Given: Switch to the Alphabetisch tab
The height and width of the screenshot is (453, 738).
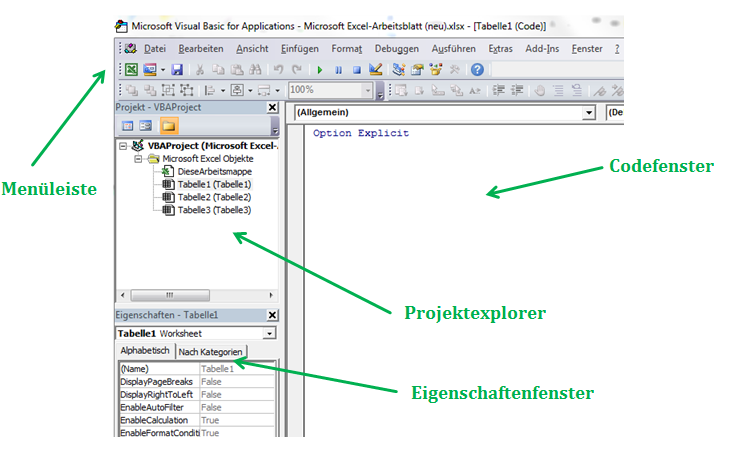Looking at the screenshot, I should 145,350.
